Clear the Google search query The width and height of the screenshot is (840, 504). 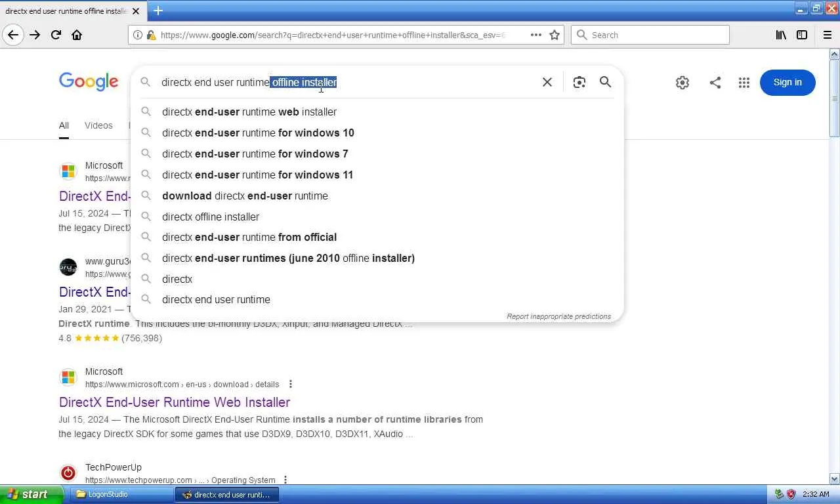(x=547, y=82)
